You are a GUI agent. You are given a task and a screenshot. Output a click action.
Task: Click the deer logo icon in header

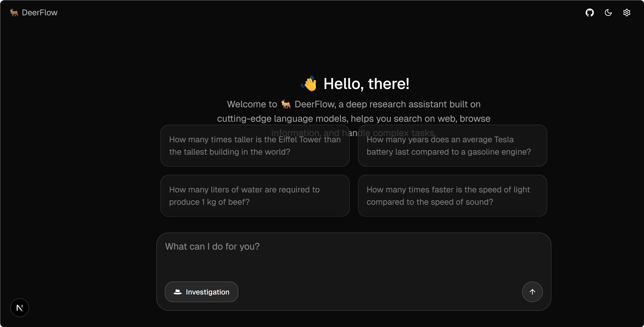coord(14,13)
